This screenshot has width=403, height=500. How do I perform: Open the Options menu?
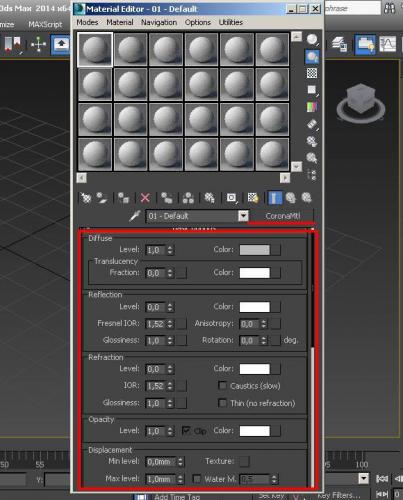198,22
